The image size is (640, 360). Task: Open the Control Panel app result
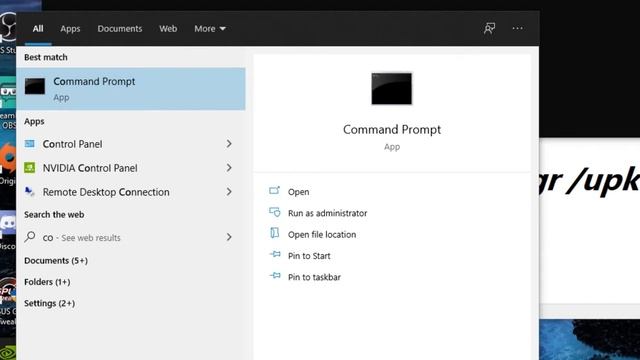coord(131,144)
